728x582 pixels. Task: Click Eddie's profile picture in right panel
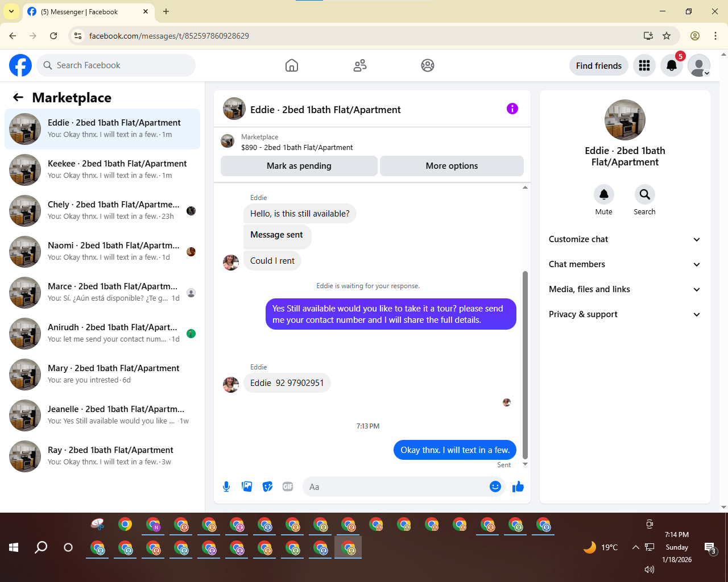click(625, 120)
